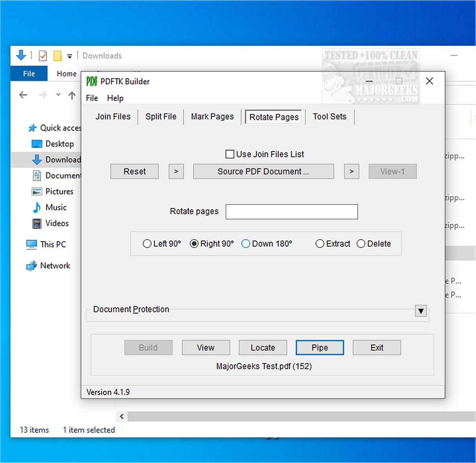Go forward in File Explorer
The image size is (476, 463).
click(x=43, y=95)
